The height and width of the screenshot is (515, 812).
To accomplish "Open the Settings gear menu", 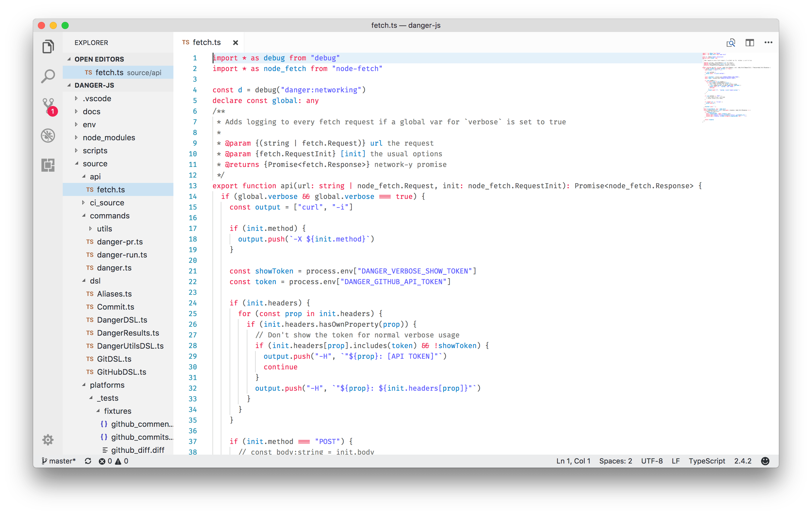I will click(x=48, y=440).
